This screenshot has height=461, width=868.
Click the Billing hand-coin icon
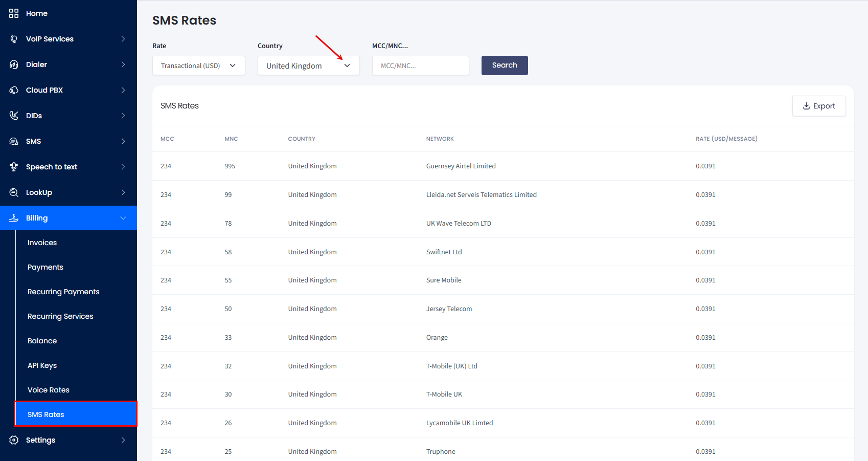14,218
